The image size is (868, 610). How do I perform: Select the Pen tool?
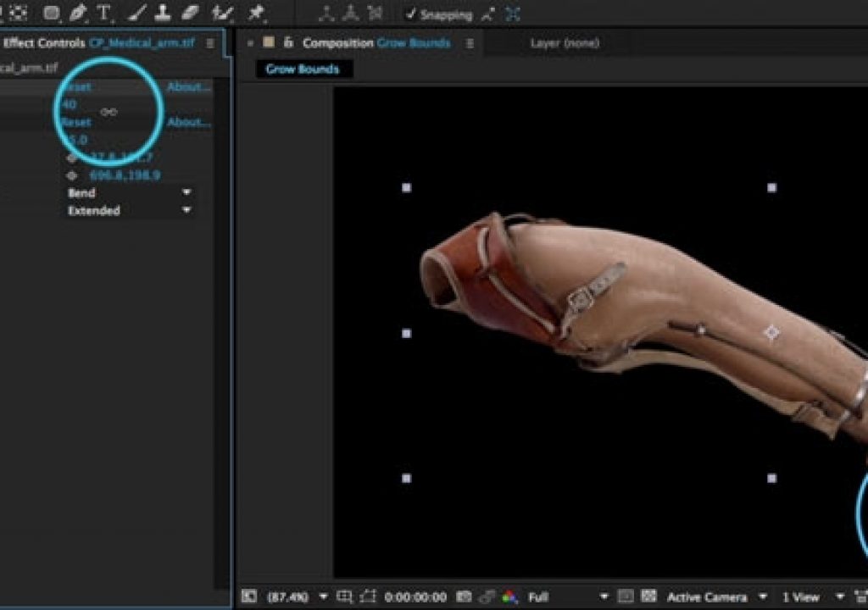(x=78, y=14)
